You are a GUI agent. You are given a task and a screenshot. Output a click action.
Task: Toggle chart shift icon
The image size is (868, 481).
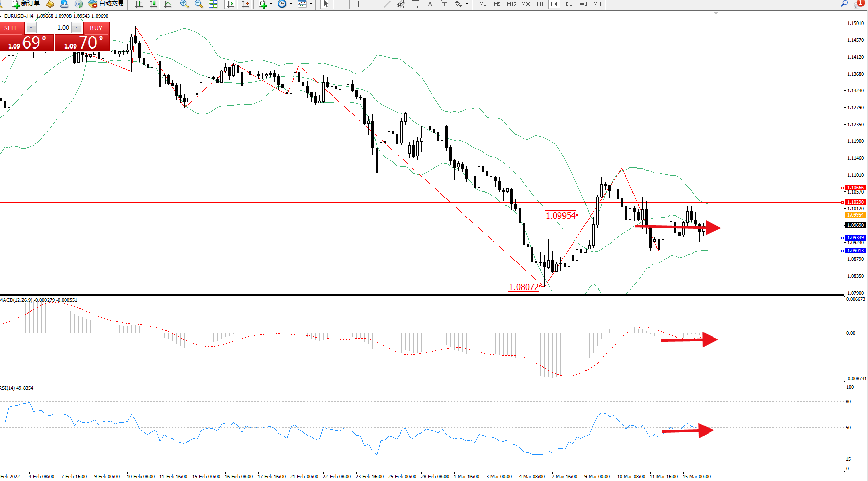coord(246,4)
